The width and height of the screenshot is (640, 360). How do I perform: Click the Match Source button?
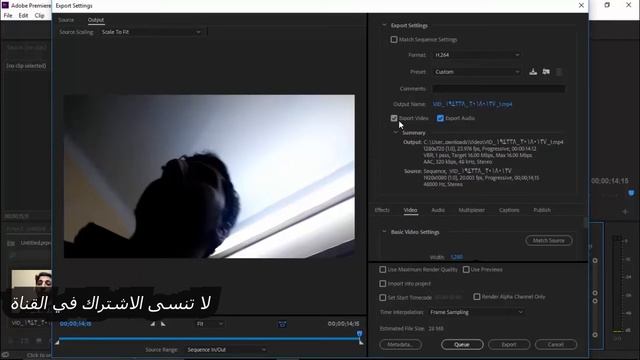[x=549, y=240]
